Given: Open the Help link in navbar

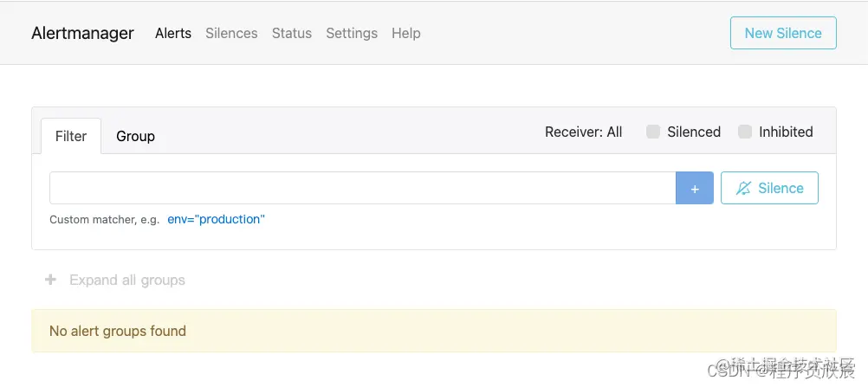Looking at the screenshot, I should [x=405, y=33].
